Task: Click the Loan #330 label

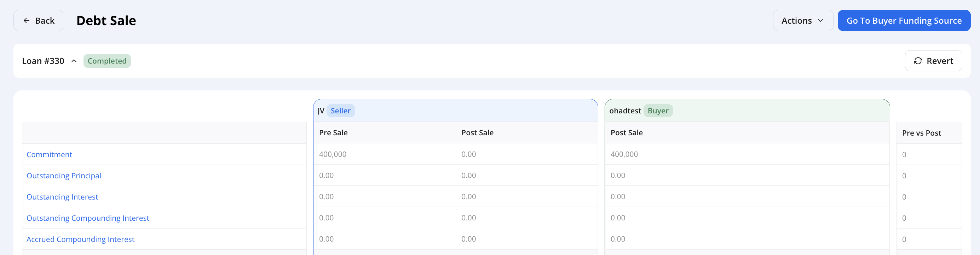Action: (43, 61)
